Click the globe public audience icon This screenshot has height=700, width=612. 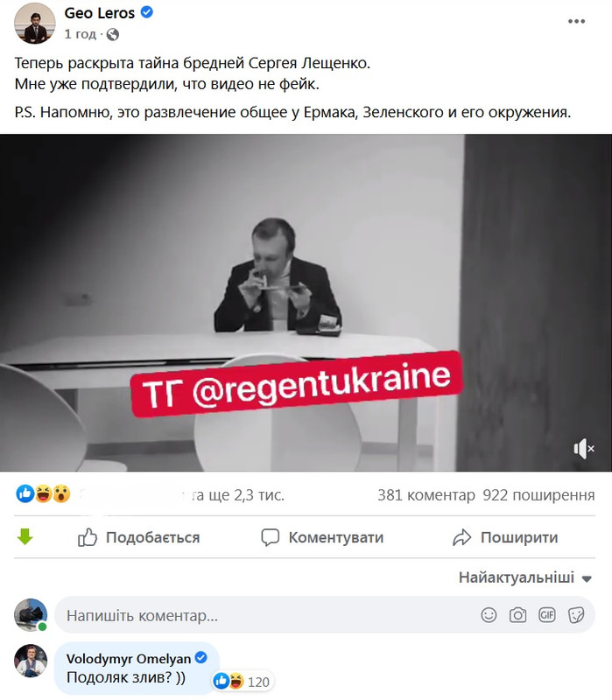(113, 34)
